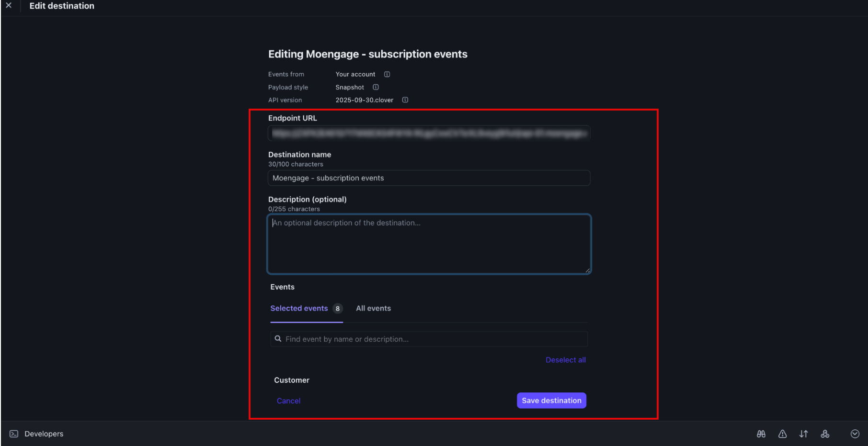The image size is (868, 446).
Task: Click the '2025-09-30.clover' API version text
Action: (364, 100)
